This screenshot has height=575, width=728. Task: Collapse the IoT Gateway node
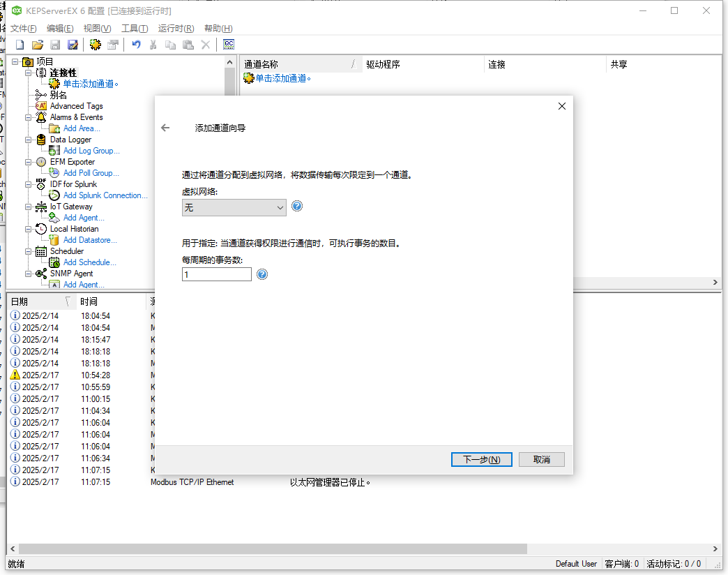29,207
